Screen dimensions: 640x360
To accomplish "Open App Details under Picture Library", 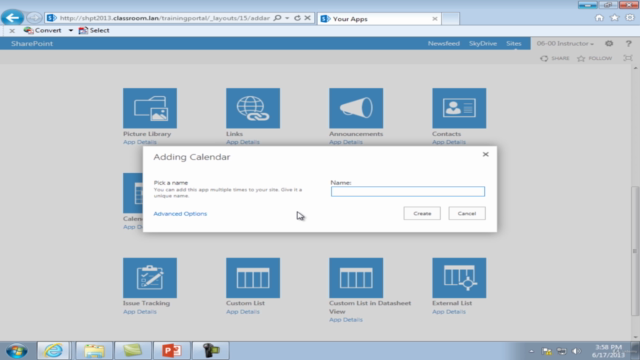I will tap(140, 142).
